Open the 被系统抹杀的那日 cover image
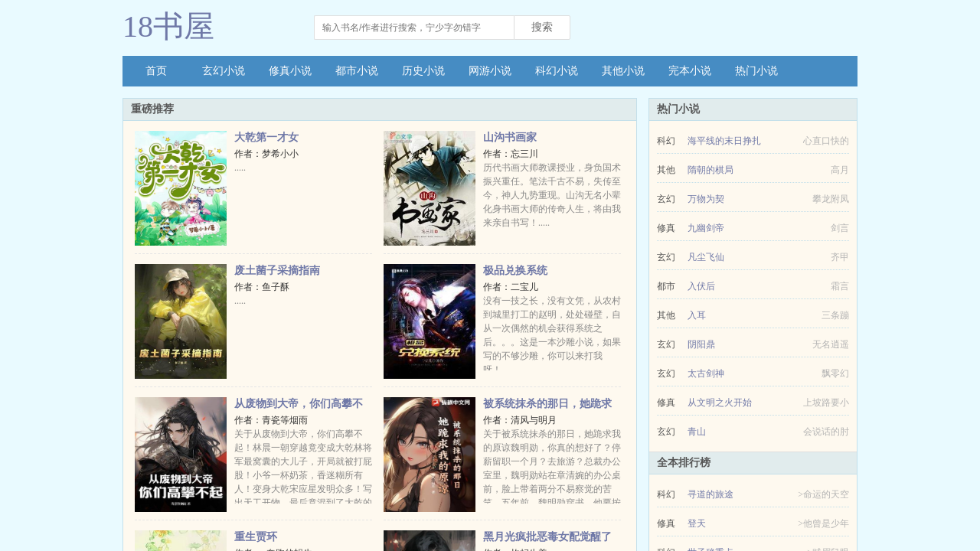Screen dimensions: 980x551 coord(430,455)
